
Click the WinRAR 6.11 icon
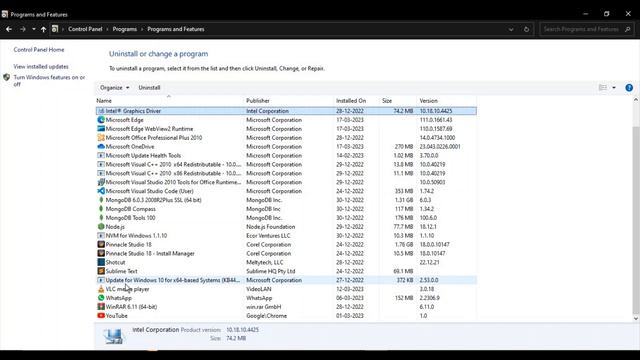point(101,307)
